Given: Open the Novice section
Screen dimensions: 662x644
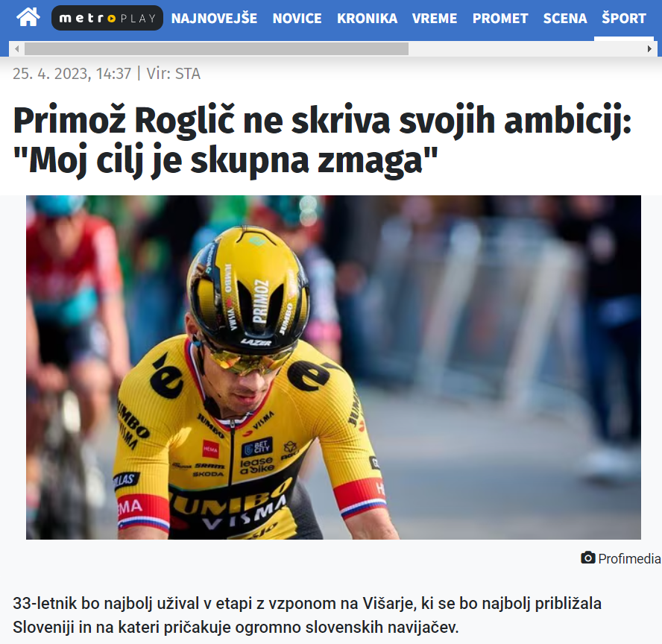Looking at the screenshot, I should point(297,19).
